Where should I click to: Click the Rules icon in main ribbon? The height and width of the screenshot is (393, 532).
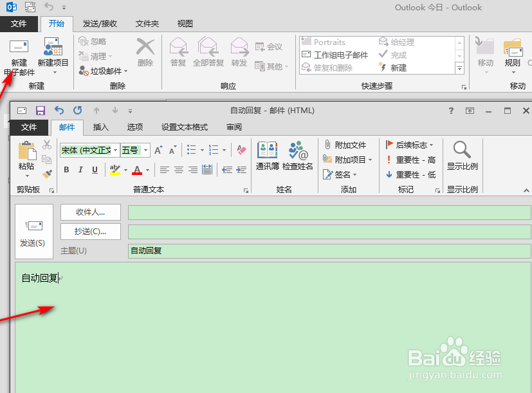click(513, 47)
